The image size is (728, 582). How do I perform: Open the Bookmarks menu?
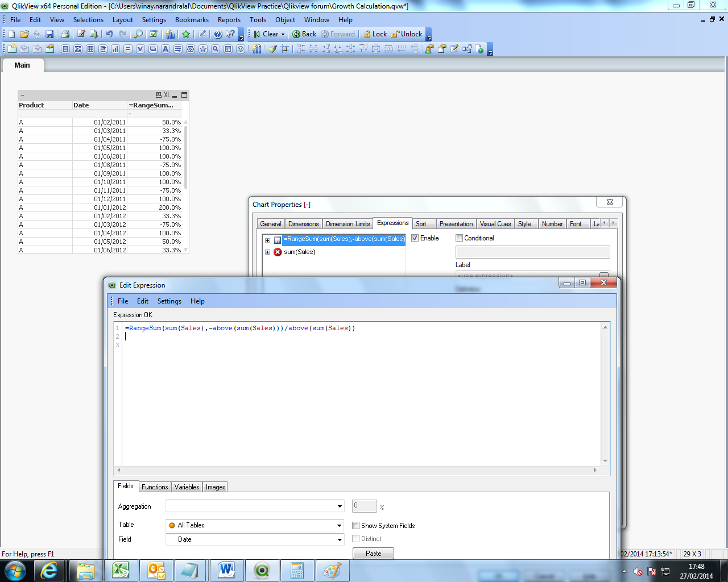tap(192, 20)
